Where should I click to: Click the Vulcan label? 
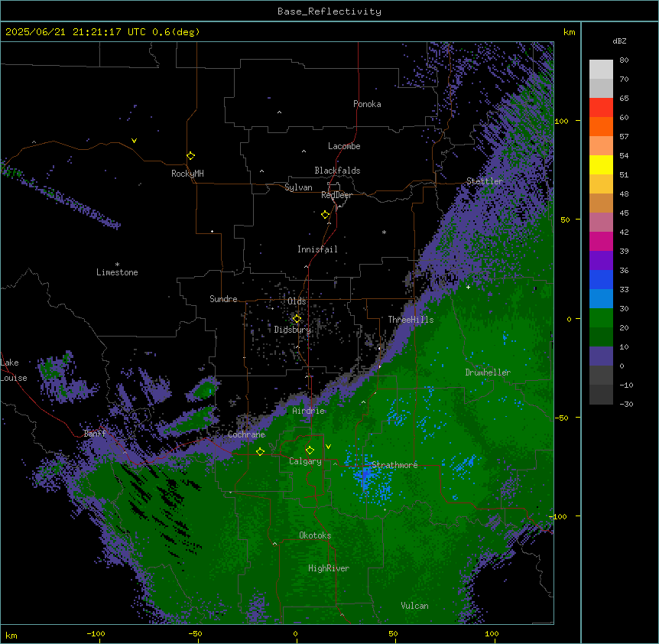tap(414, 606)
